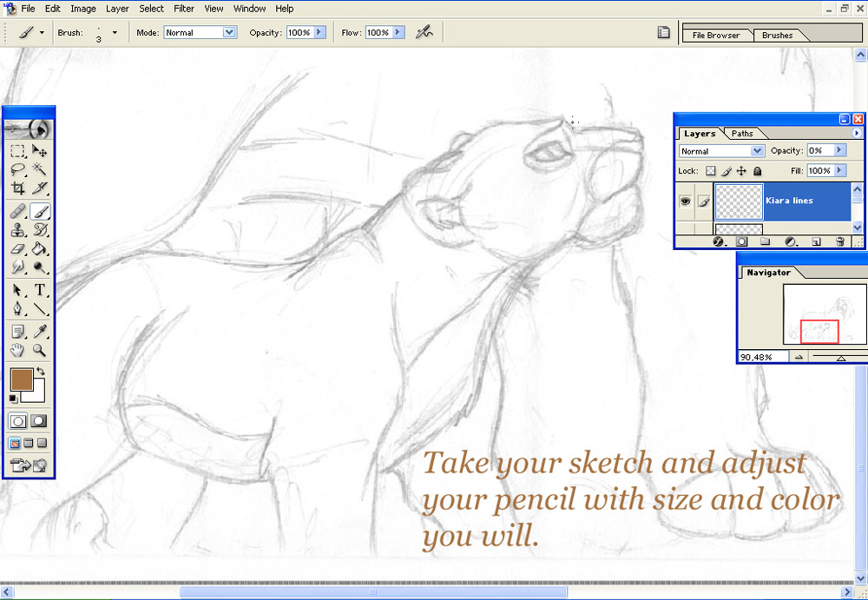Activate the Healing Brush tool

coord(17,211)
